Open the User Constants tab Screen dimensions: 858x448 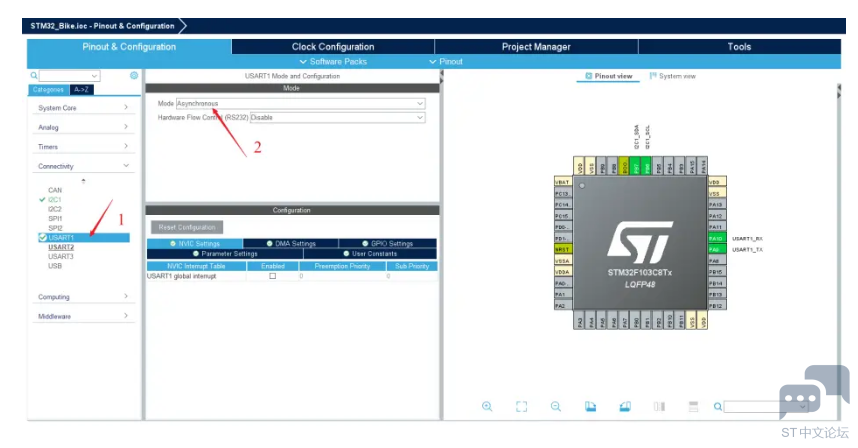point(370,254)
